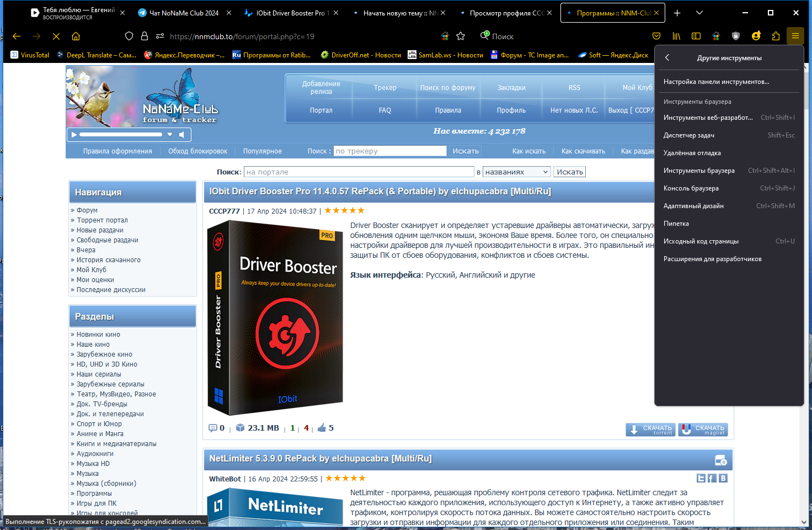Screen dimensions: 812x530
Task: Select 'Расширения для разработчиков' menu entry
Action: (729, 259)
